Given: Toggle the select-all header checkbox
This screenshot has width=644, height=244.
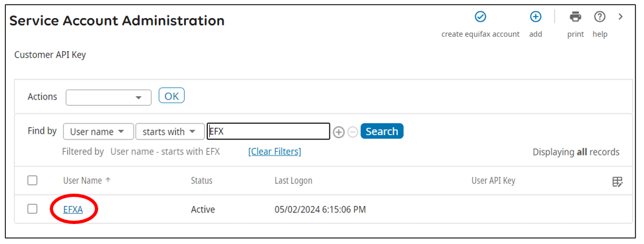Looking at the screenshot, I should point(32,180).
